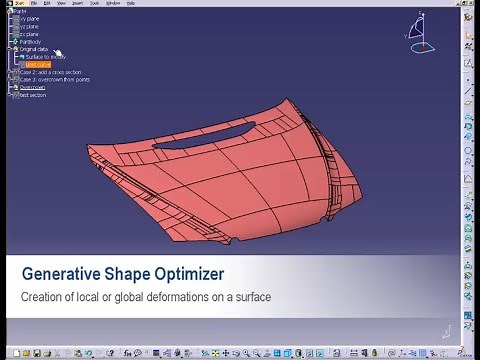The image size is (480, 360).
Task: Open the Window menu
Action: coord(113,3)
